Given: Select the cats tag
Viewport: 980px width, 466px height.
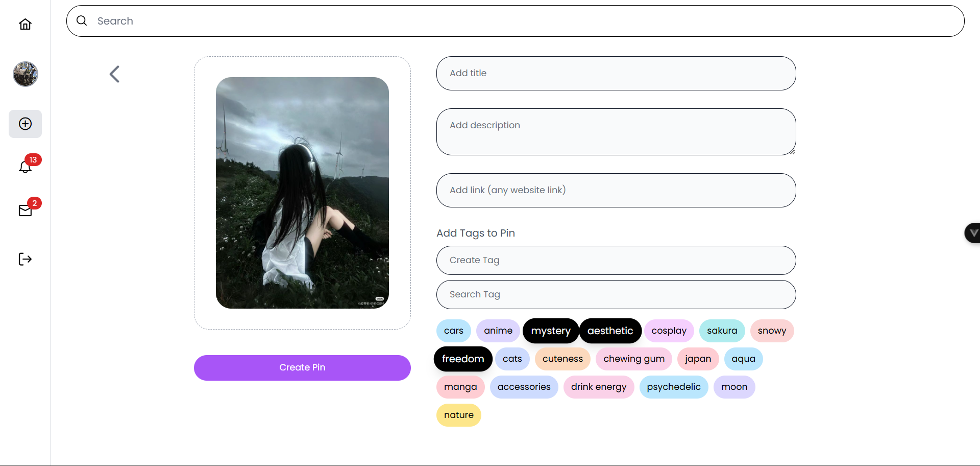Looking at the screenshot, I should [512, 359].
